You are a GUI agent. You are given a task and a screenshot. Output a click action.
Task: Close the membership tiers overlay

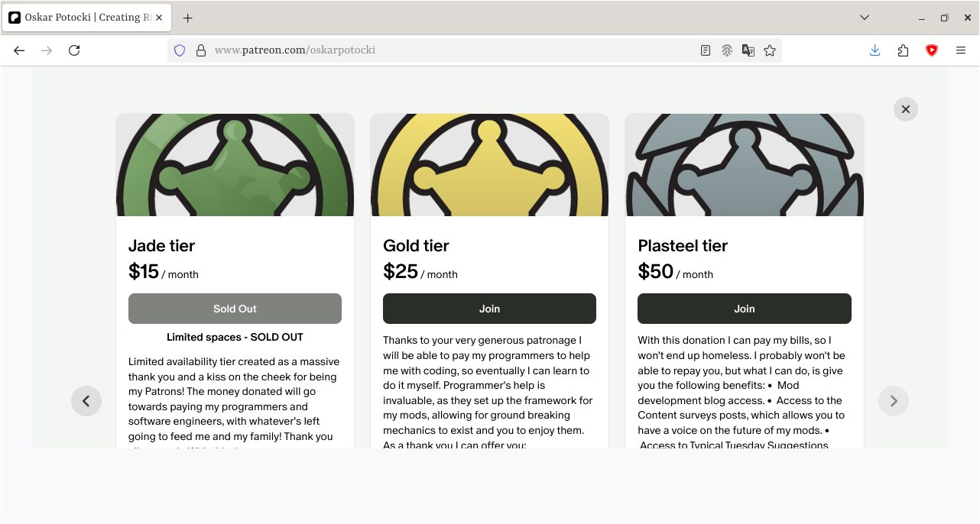coord(906,109)
